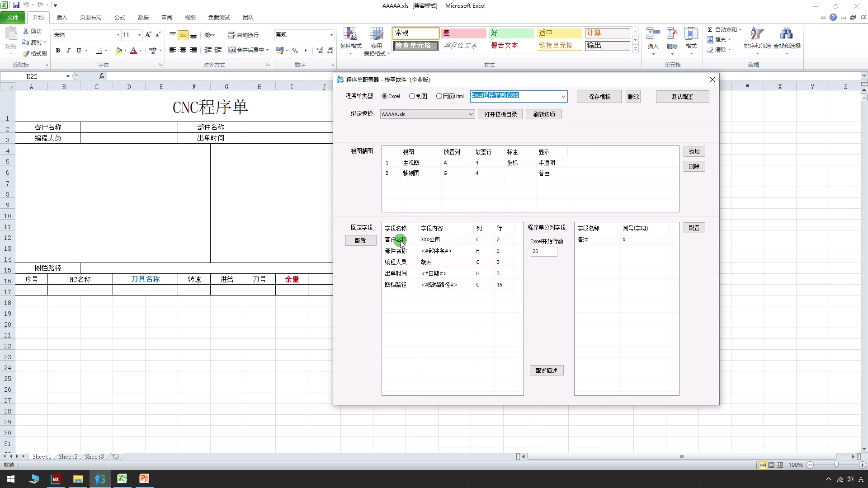The width and height of the screenshot is (868, 488).
Task: Select the 制图 radio button
Action: 412,96
